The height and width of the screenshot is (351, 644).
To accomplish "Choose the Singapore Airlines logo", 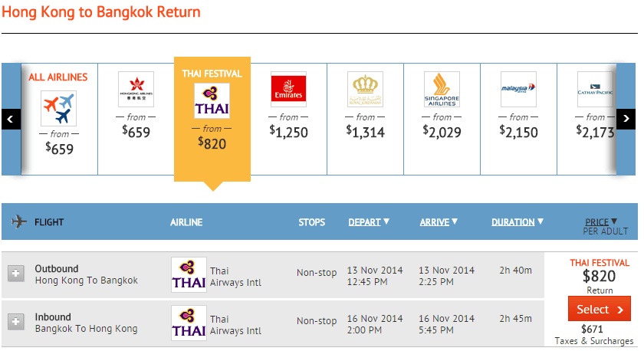I will coord(442,90).
